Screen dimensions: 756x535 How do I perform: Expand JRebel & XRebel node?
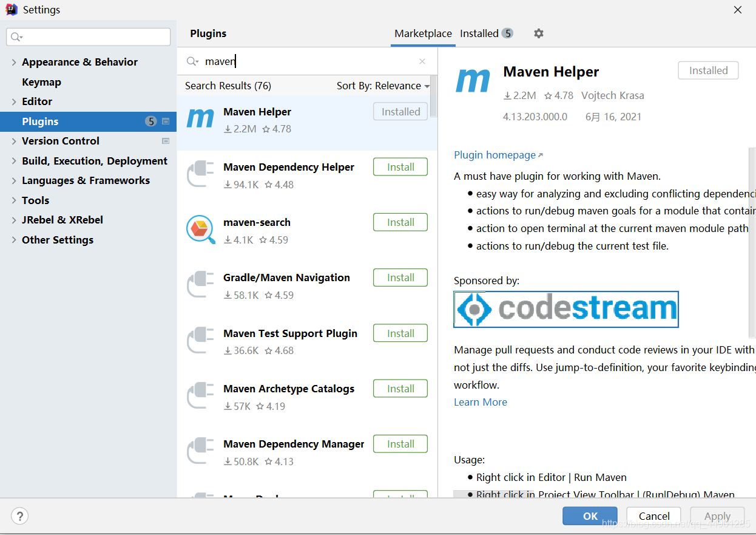(14, 220)
